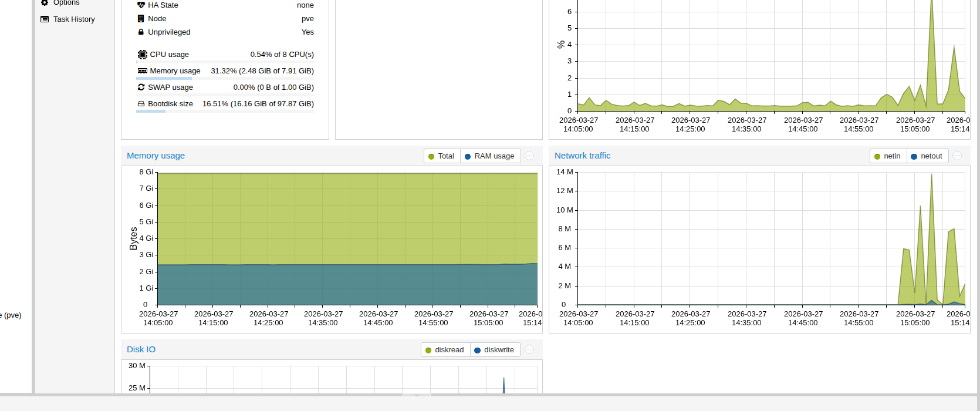Open the Options menu item
The image size is (980, 411).
[x=66, y=3]
